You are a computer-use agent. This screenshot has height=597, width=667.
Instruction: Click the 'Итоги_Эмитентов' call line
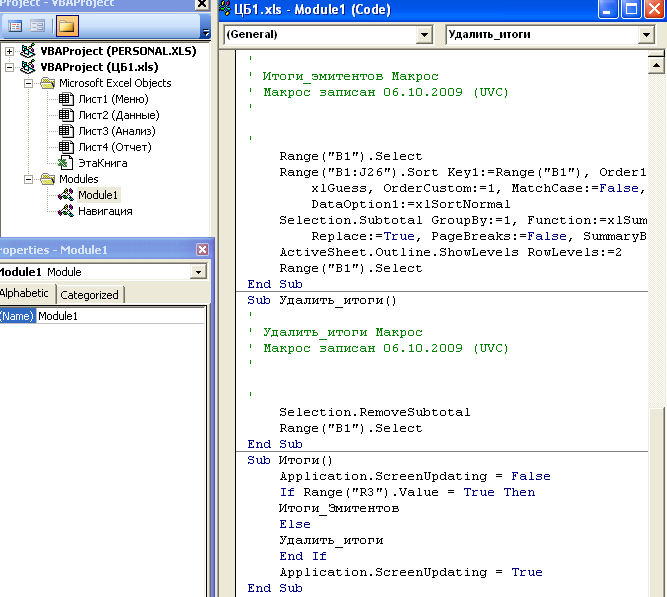tap(339, 508)
